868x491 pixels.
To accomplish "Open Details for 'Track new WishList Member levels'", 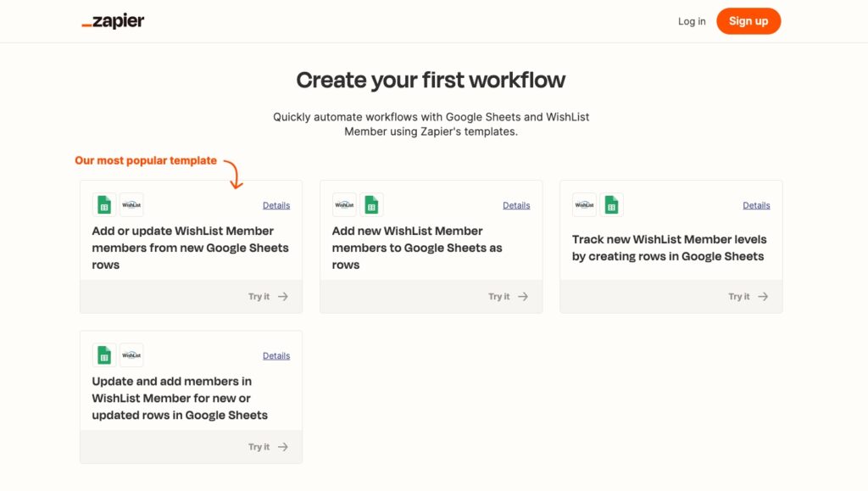I will [756, 205].
